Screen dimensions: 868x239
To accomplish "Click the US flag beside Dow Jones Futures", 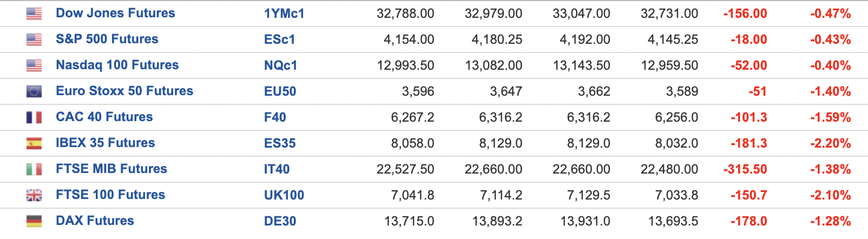I will [34, 14].
